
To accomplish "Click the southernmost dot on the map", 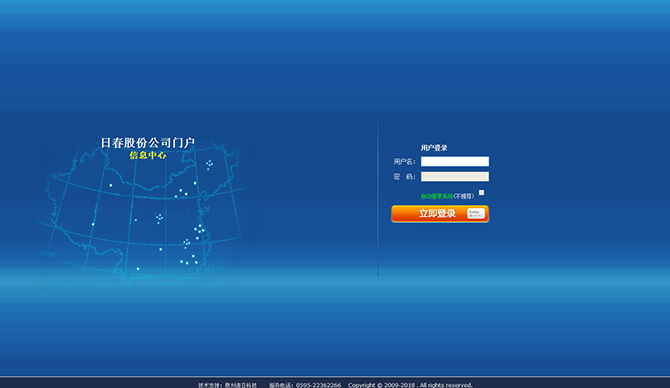I will coord(138,269).
